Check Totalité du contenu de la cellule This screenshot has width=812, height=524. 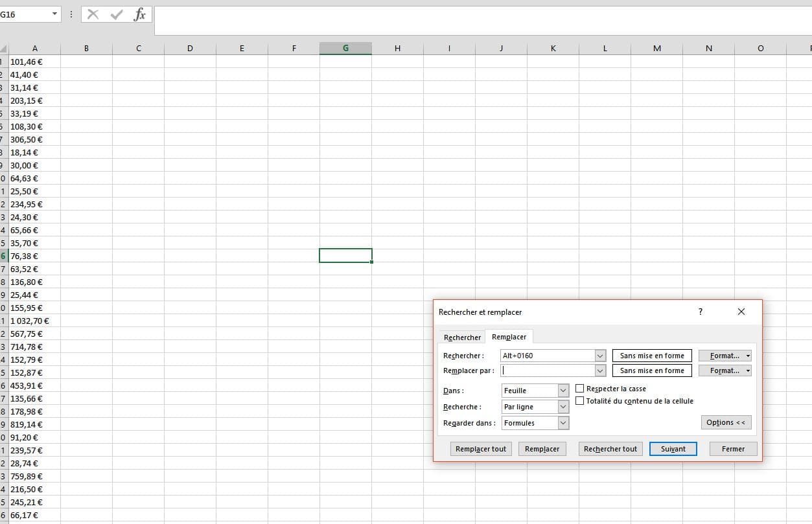click(x=580, y=401)
